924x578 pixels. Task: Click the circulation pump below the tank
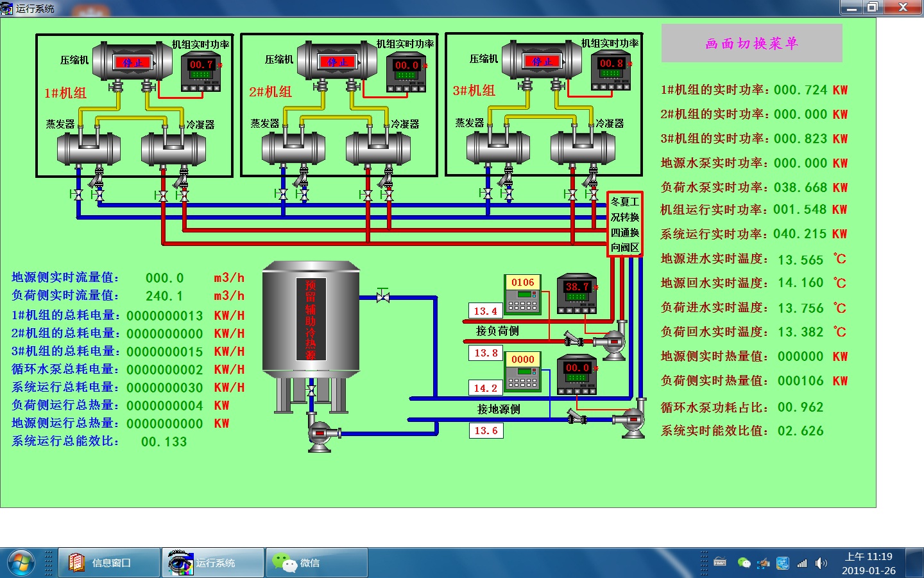(x=321, y=433)
